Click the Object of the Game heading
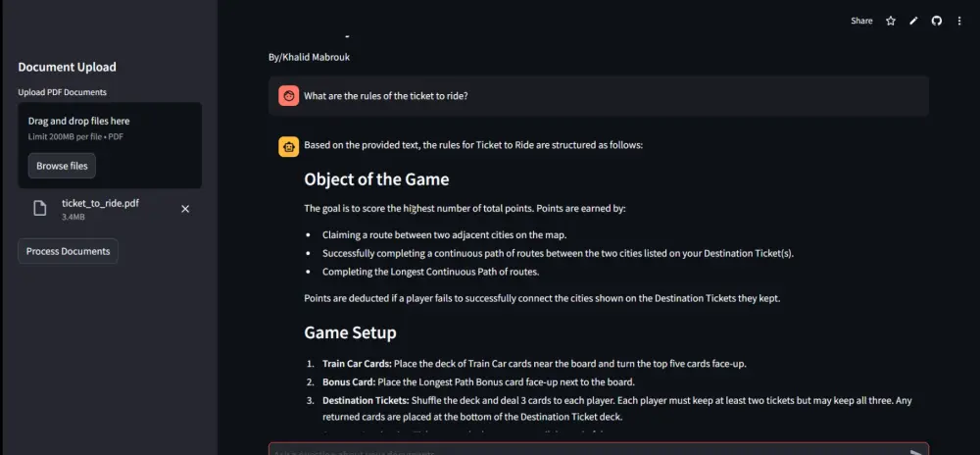The width and height of the screenshot is (980, 455). (x=376, y=179)
